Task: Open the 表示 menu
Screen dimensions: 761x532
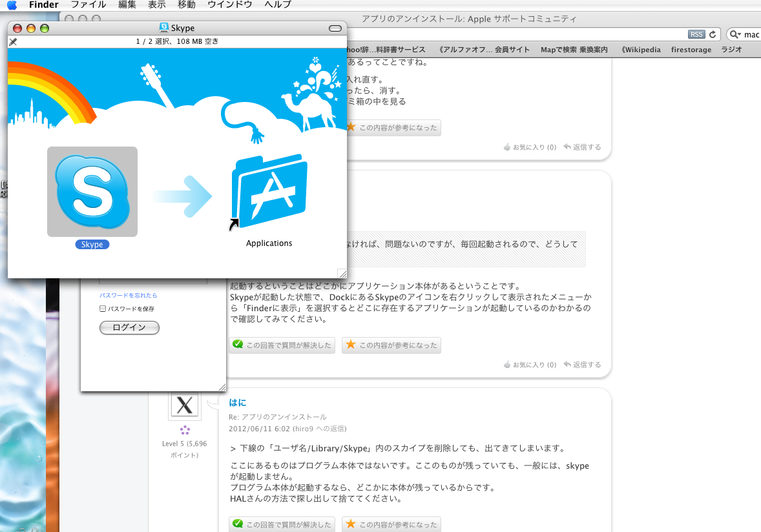Action: pos(157,5)
